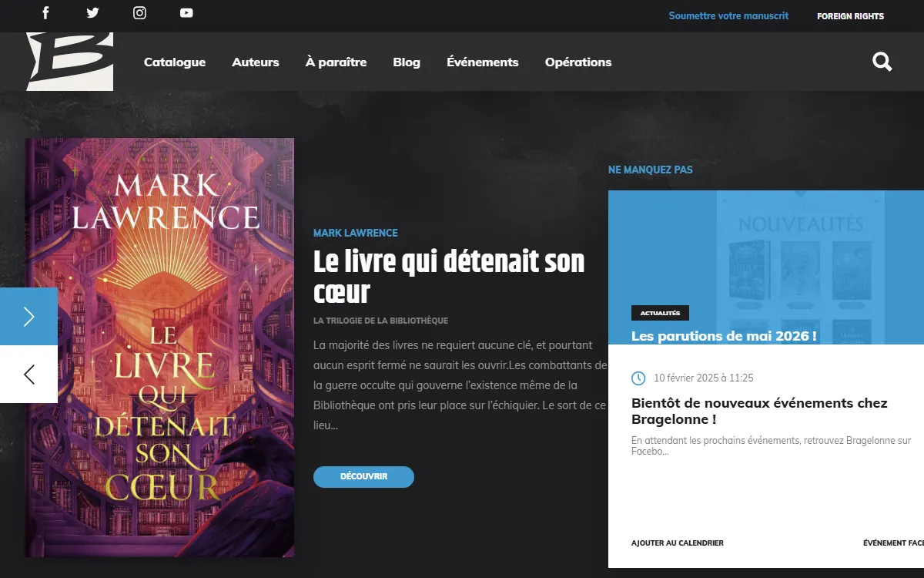Click LA TRILOGIE DE LA BIBLIOTHÈQUE series link

click(380, 321)
